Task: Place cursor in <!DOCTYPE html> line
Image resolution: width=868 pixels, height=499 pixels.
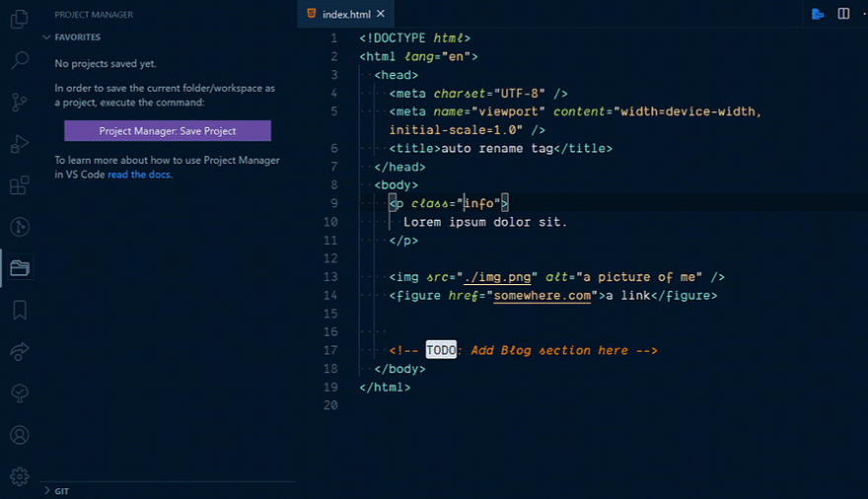Action: click(x=414, y=38)
